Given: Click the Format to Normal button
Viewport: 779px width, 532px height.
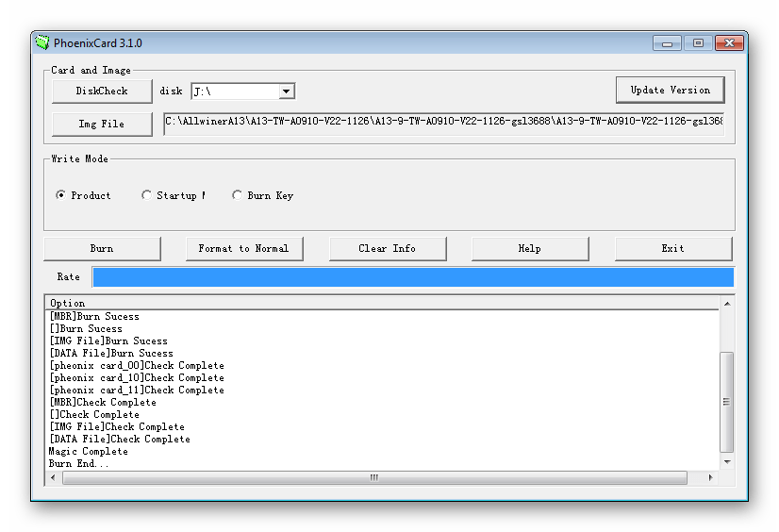Looking at the screenshot, I should (x=244, y=249).
